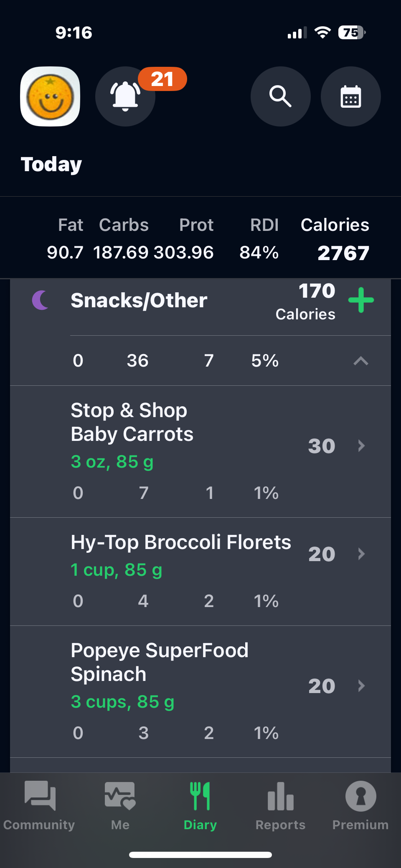This screenshot has width=401, height=868.
Task: Open Popeye SuperFood Spinach detail chevron
Action: pos(362,686)
